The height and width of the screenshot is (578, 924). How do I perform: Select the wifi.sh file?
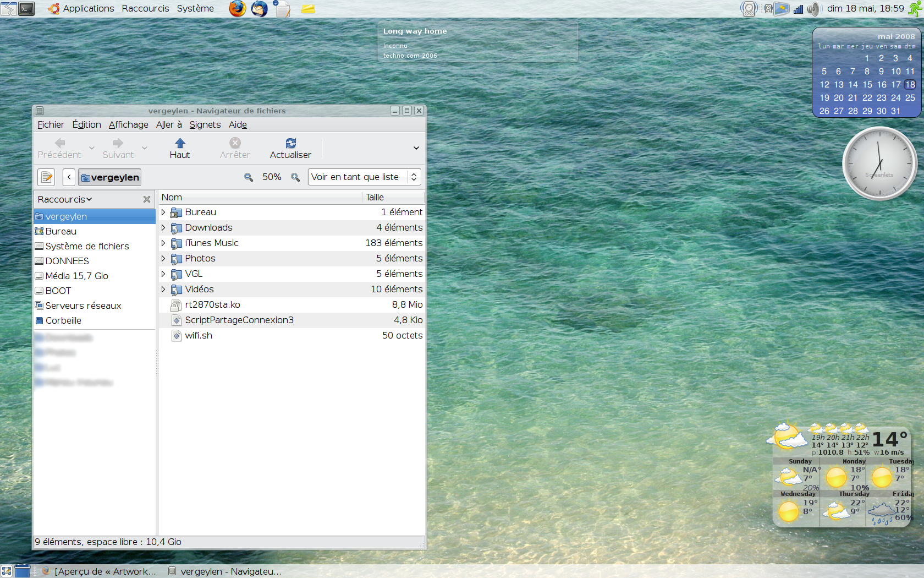(199, 335)
